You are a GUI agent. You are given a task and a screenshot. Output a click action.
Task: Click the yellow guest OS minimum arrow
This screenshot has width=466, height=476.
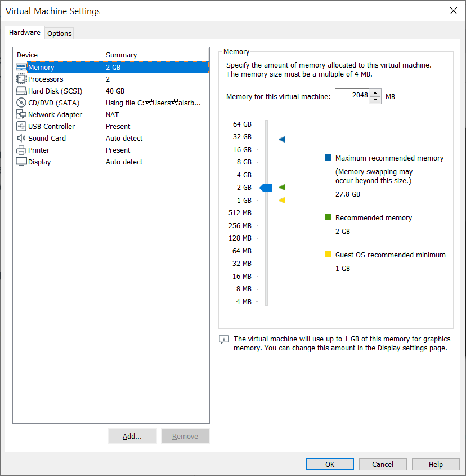pyautogui.click(x=282, y=200)
